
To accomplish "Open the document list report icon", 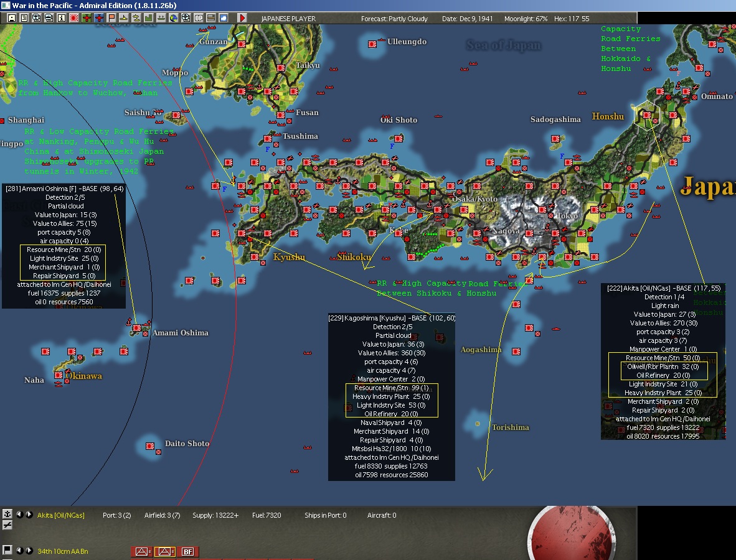I will [24, 18].
